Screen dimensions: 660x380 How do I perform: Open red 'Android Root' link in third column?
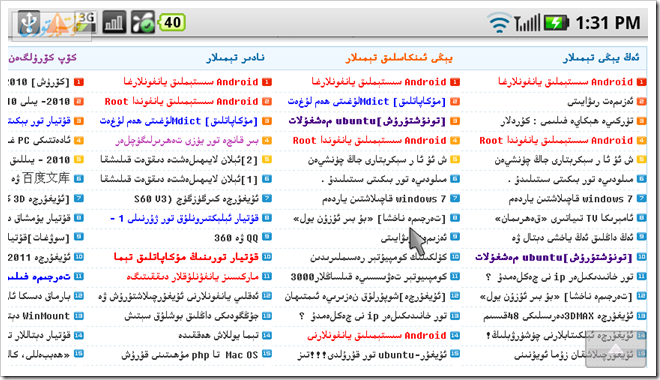coord(181,101)
